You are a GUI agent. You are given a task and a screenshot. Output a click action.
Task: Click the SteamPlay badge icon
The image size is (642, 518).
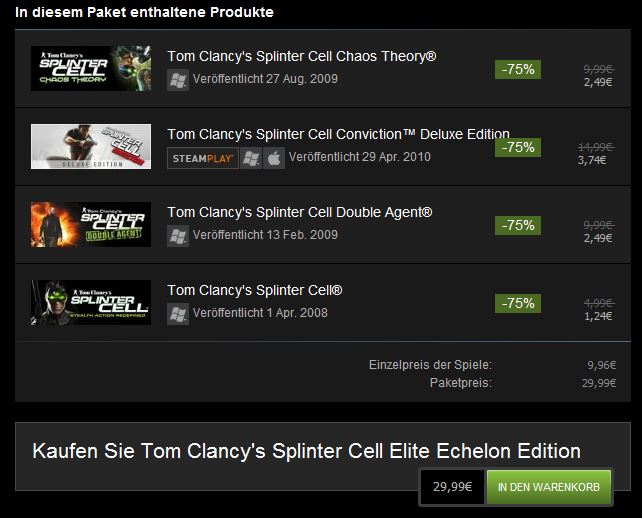[203, 158]
